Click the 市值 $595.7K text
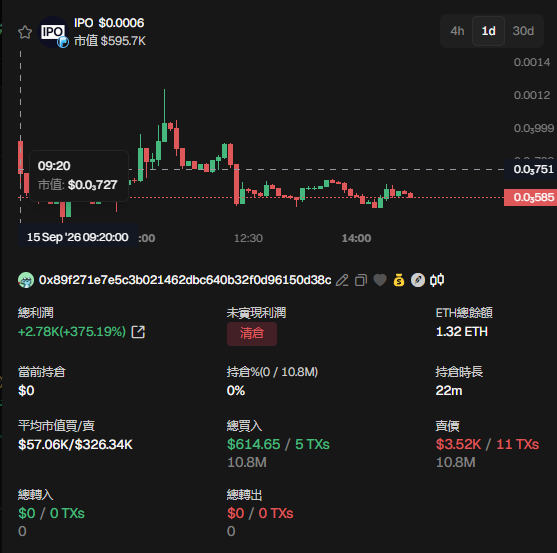The width and height of the screenshot is (557, 553). tap(110, 41)
